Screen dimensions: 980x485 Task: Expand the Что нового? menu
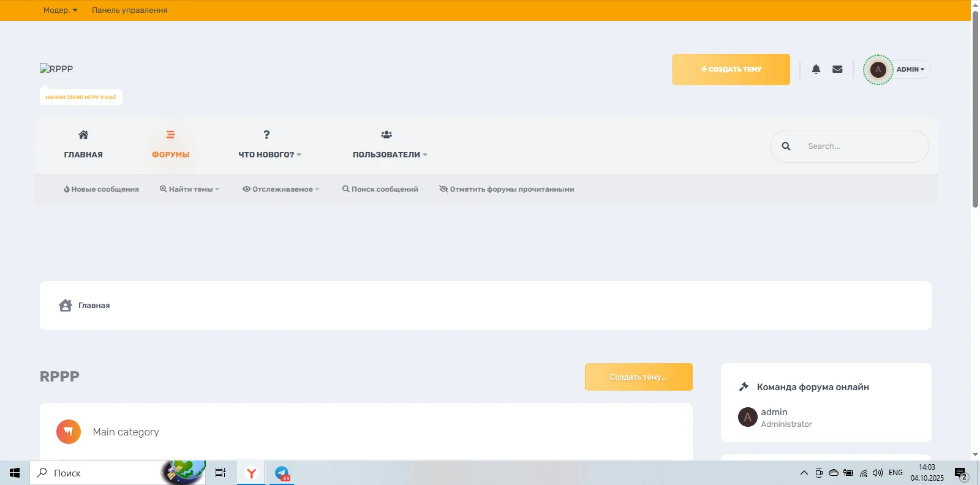point(269,154)
